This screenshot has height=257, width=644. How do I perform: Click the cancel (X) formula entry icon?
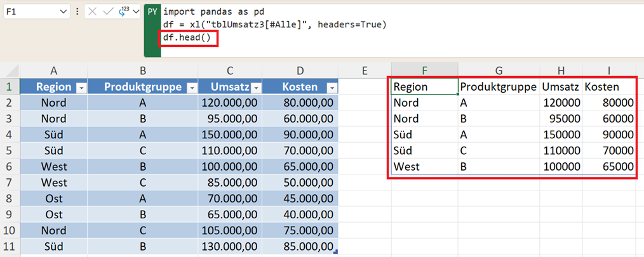[93, 12]
